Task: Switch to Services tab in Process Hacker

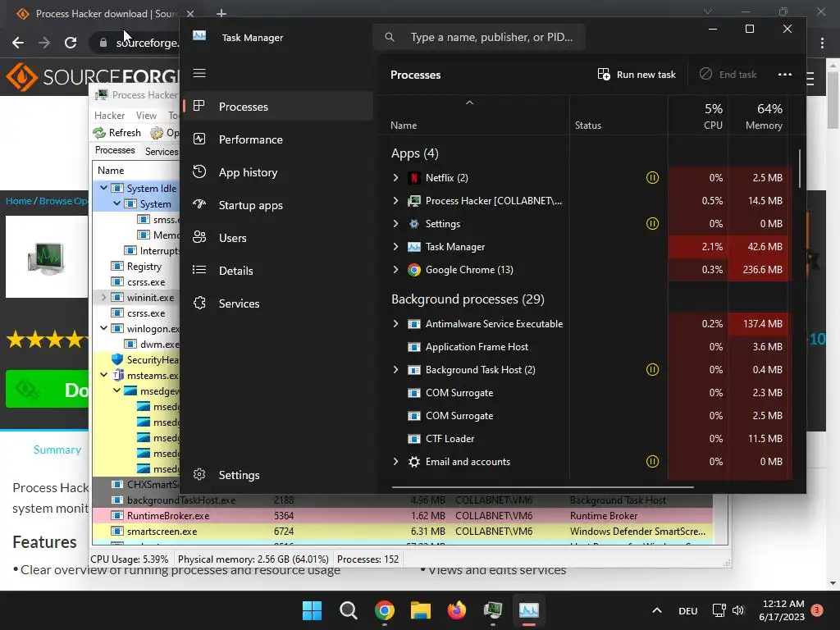Action: tap(162, 151)
